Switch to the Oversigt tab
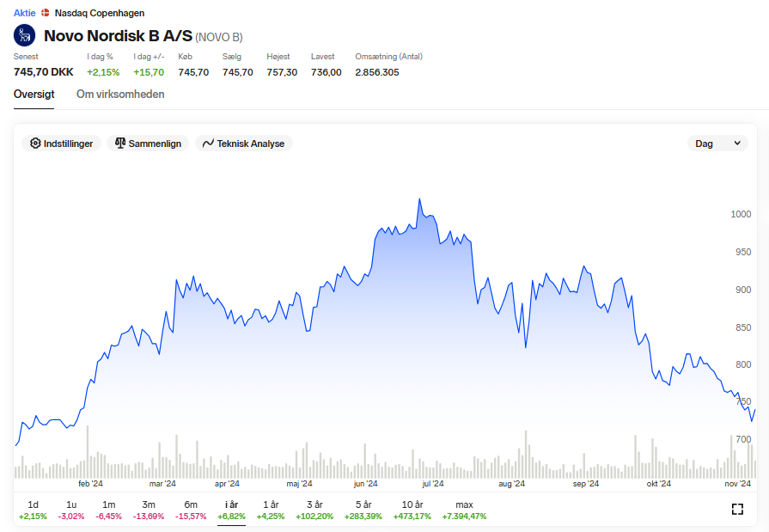 (34, 95)
